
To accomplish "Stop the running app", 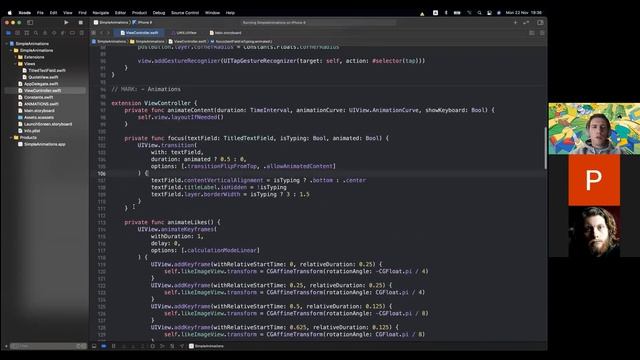I will click(x=80, y=22).
